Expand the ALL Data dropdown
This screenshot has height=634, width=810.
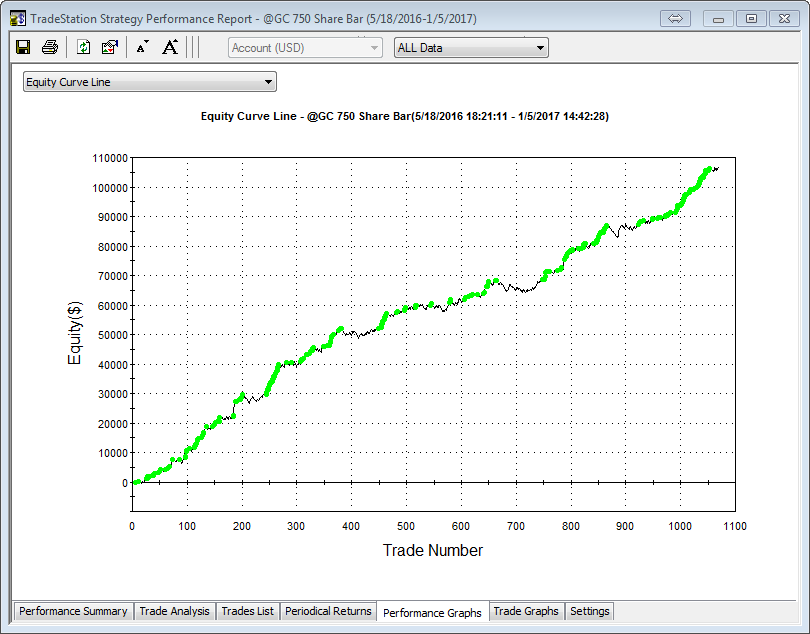(471, 47)
